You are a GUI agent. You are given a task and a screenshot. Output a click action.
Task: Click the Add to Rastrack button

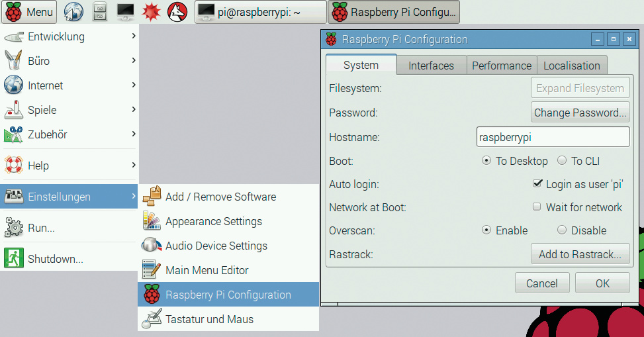click(x=580, y=254)
